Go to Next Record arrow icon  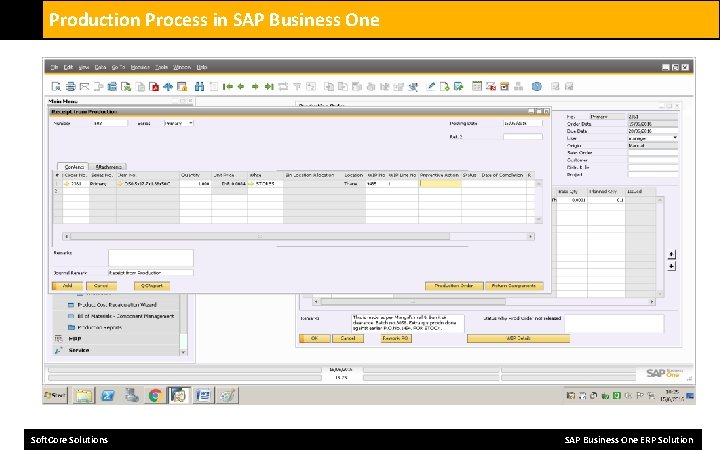(x=255, y=86)
